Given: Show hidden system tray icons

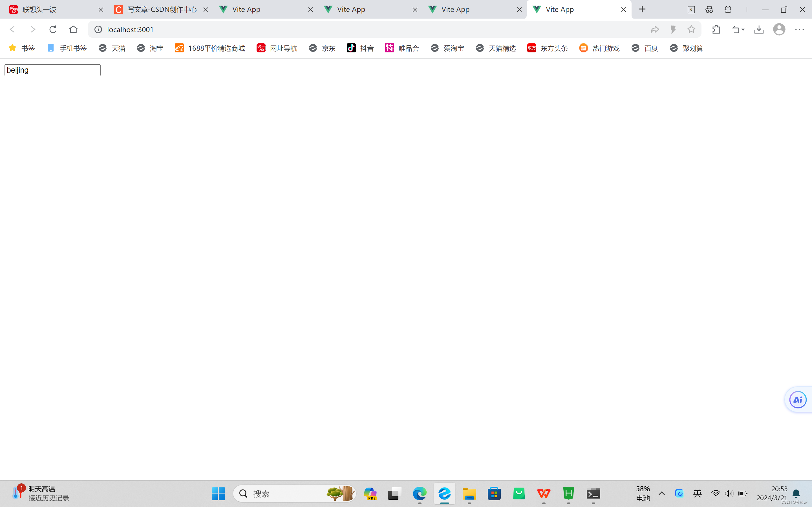Looking at the screenshot, I should (x=661, y=493).
